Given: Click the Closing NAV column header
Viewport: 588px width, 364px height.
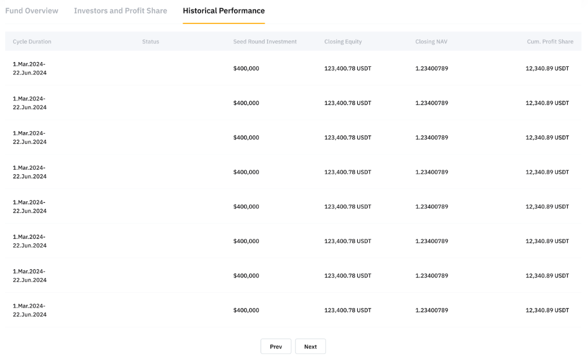Looking at the screenshot, I should click(x=431, y=42).
